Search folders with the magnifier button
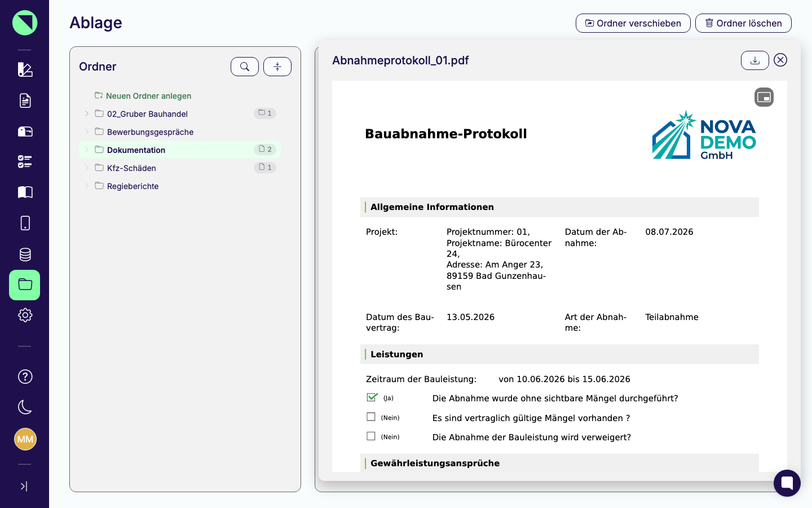Image resolution: width=812 pixels, height=508 pixels. (245, 67)
